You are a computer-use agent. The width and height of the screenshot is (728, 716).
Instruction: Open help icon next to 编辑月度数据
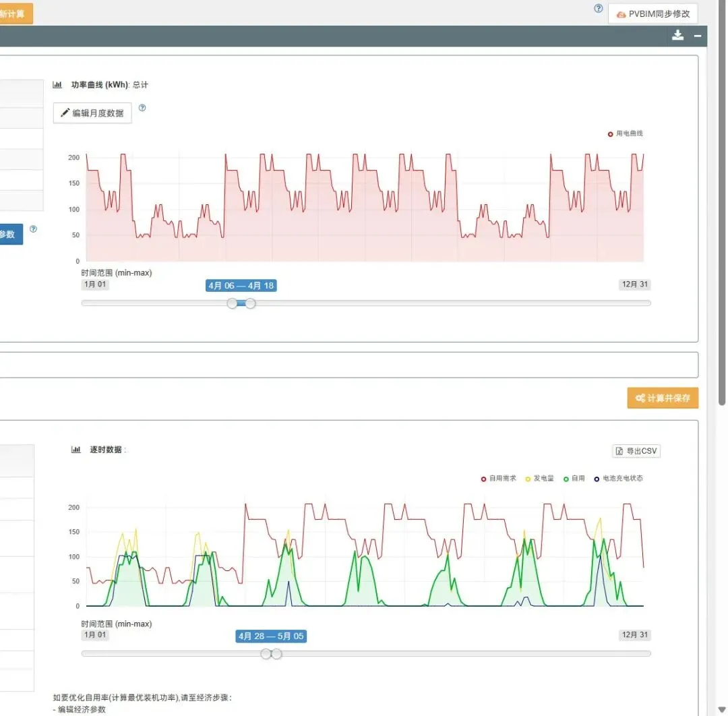click(142, 108)
